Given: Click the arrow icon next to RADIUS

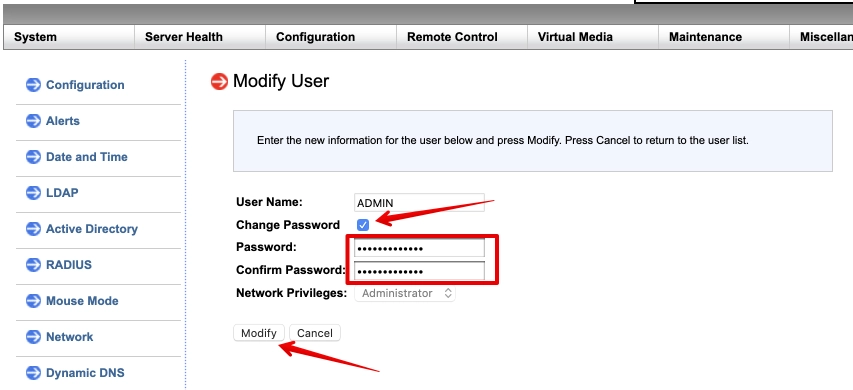Looking at the screenshot, I should (x=33, y=265).
